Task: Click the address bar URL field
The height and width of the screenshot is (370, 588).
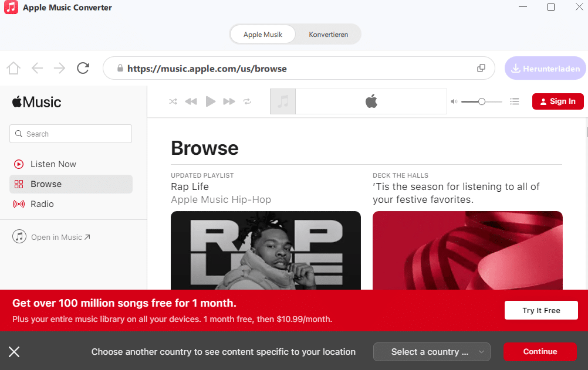Action: (x=299, y=68)
